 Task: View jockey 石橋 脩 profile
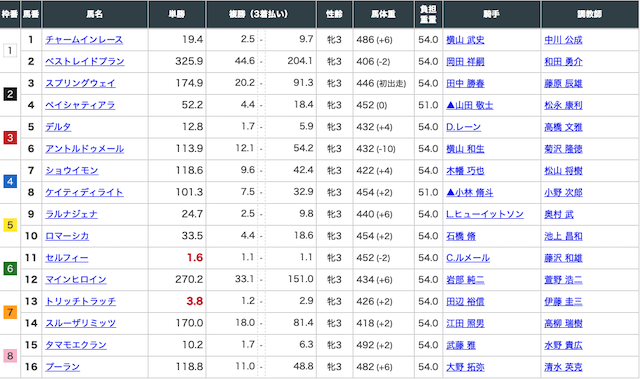[461, 236]
